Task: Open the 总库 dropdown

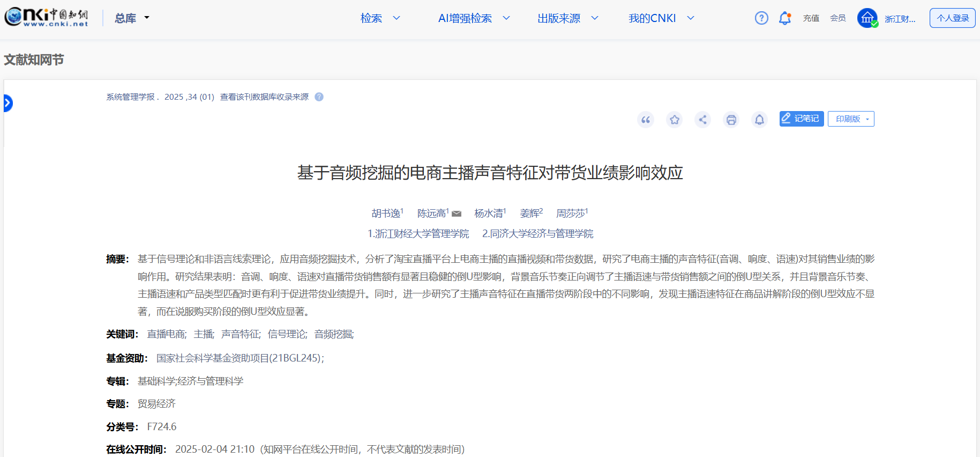Action: (x=132, y=18)
